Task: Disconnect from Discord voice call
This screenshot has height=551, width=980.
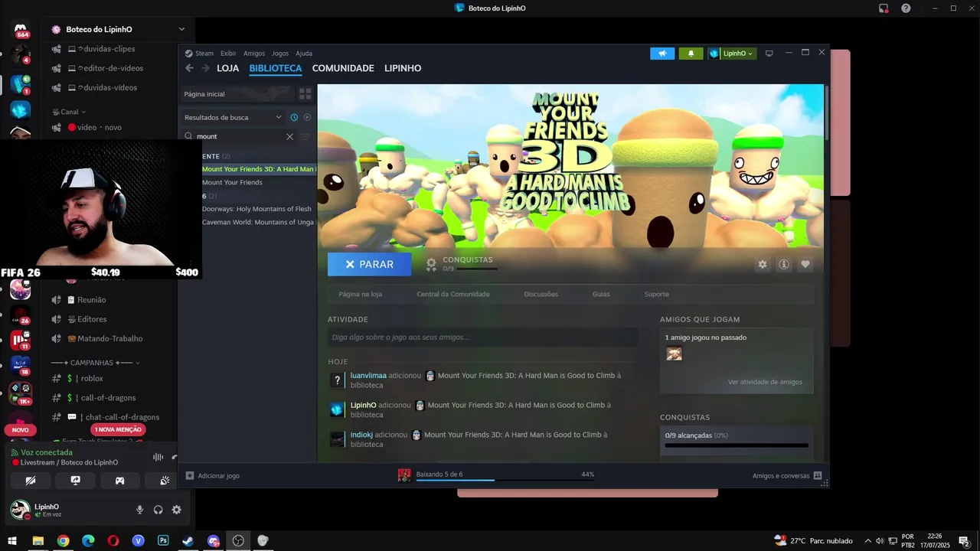Action: [175, 457]
